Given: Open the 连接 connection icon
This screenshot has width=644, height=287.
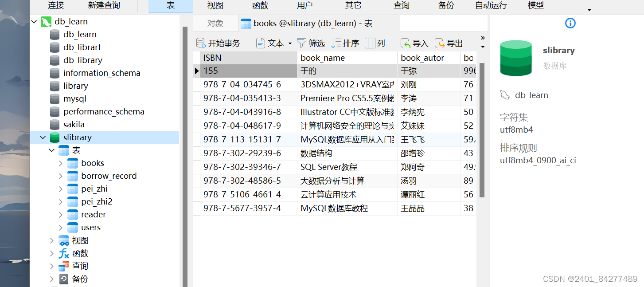Looking at the screenshot, I should pyautogui.click(x=56, y=6).
